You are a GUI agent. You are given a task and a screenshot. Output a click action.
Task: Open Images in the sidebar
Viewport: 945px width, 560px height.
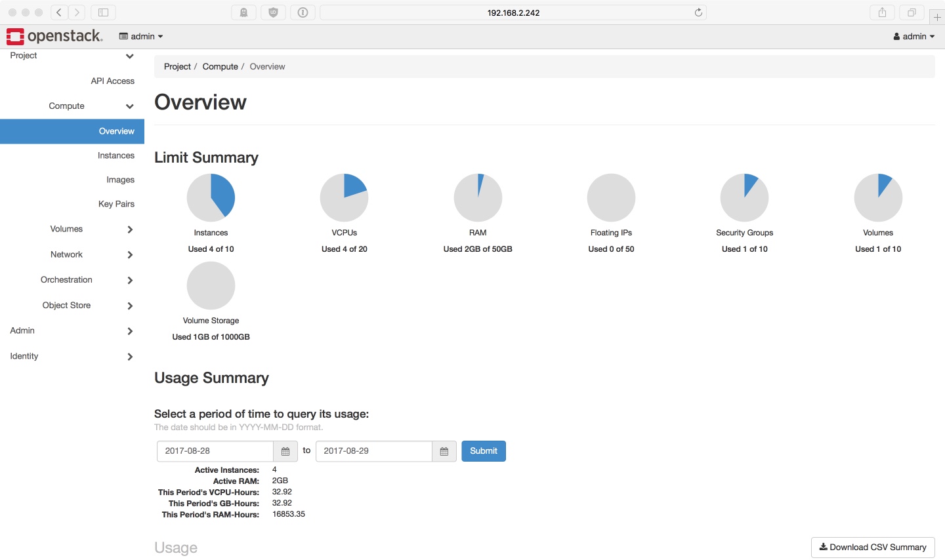click(120, 180)
